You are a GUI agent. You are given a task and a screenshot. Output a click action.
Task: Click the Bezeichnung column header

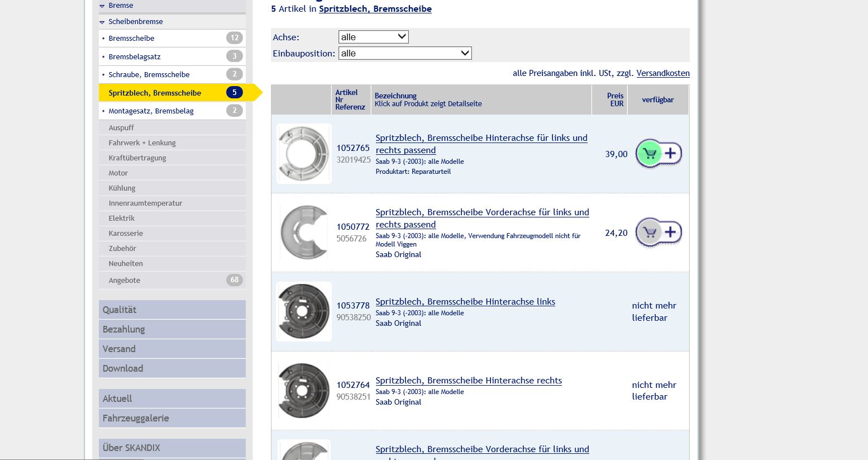(481, 99)
